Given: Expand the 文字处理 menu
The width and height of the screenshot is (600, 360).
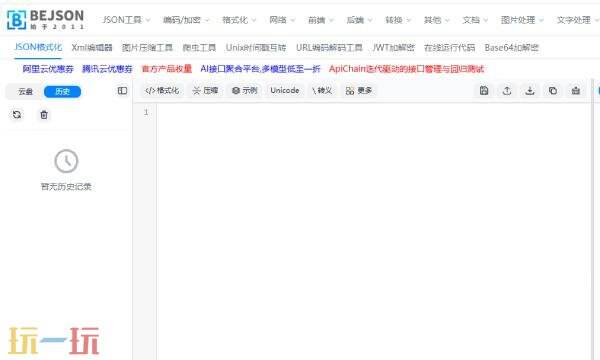Looking at the screenshot, I should coord(577,20).
